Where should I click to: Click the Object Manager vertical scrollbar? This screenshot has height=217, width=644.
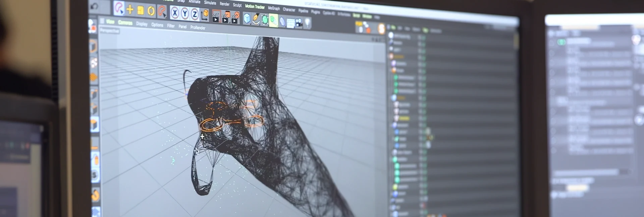point(516,42)
